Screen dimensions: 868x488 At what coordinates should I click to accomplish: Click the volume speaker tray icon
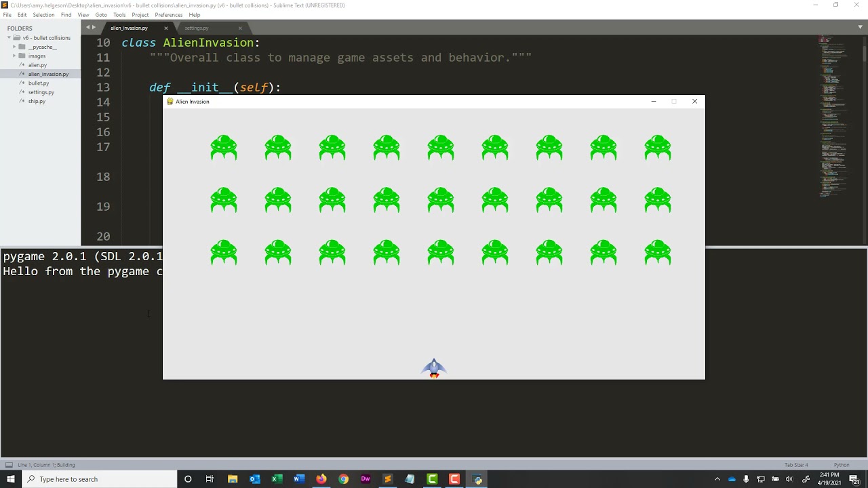click(x=789, y=479)
